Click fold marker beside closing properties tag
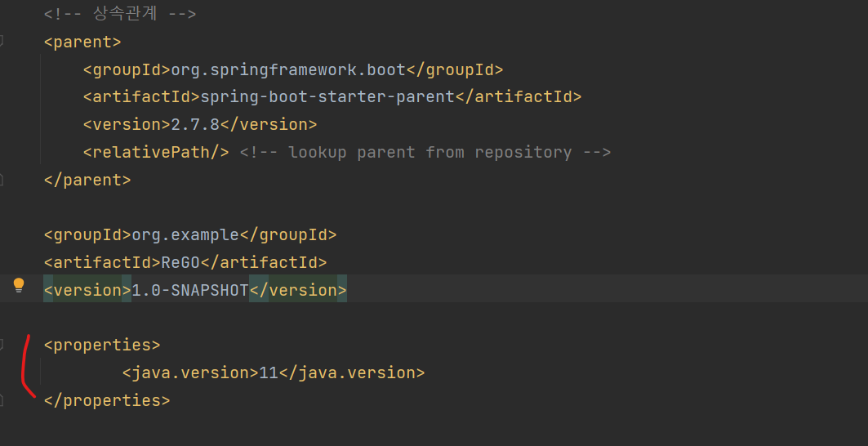The height and width of the screenshot is (446, 868). point(2,400)
